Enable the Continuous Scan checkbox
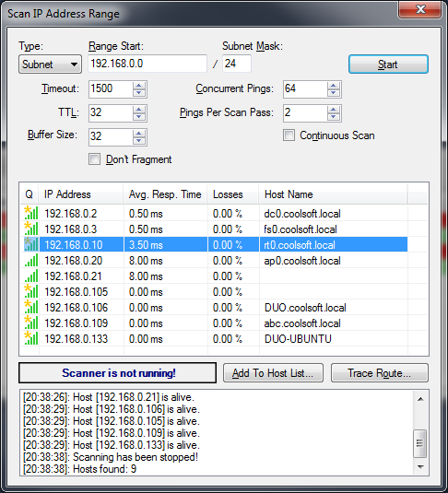Screen dimensions: 448x493 pos(289,135)
